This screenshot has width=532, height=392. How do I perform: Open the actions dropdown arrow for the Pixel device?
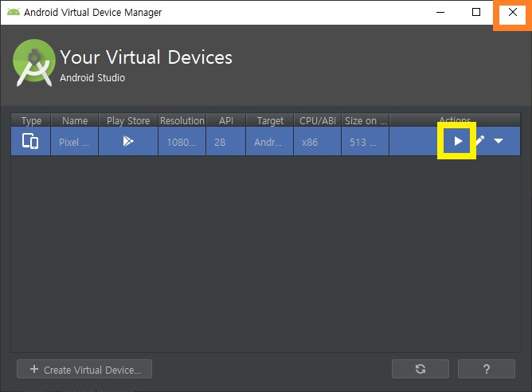click(x=498, y=141)
